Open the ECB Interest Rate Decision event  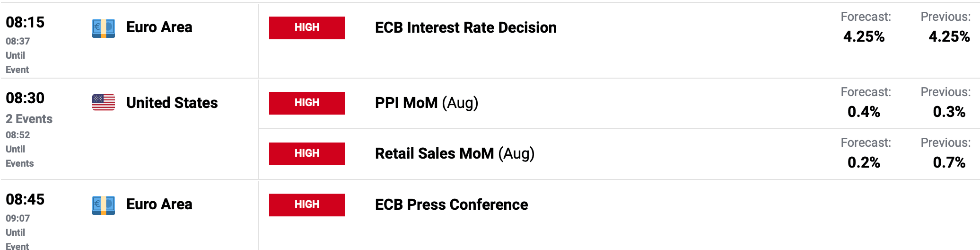point(465,27)
